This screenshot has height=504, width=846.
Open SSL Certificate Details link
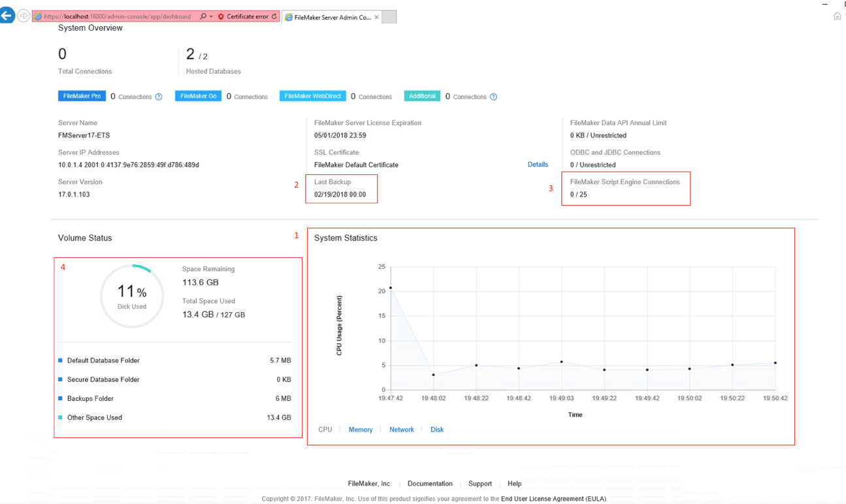(538, 165)
